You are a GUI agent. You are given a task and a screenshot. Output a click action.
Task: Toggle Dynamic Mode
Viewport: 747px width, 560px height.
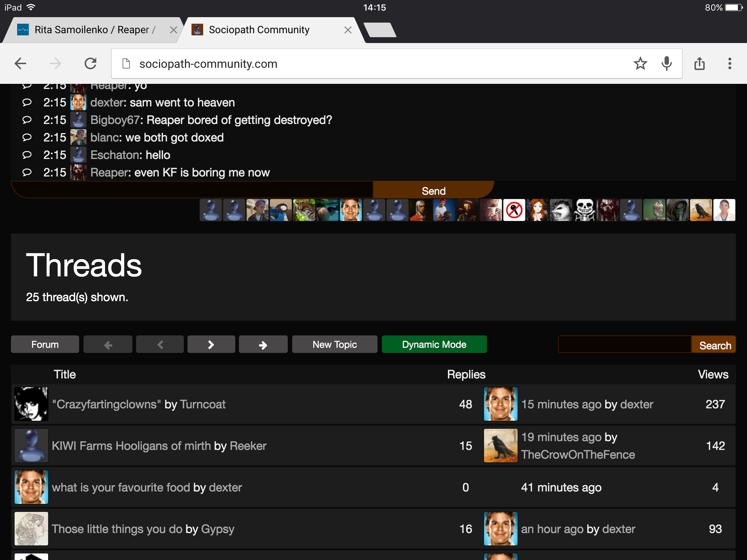coord(434,344)
